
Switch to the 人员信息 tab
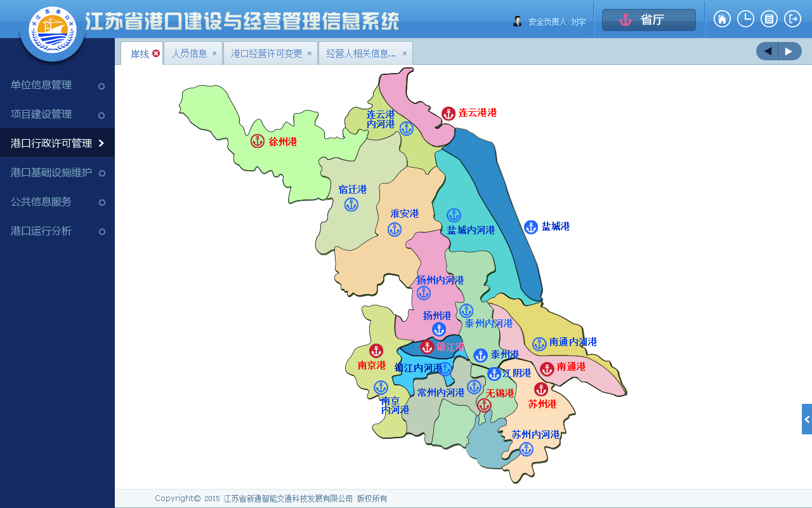pos(189,53)
